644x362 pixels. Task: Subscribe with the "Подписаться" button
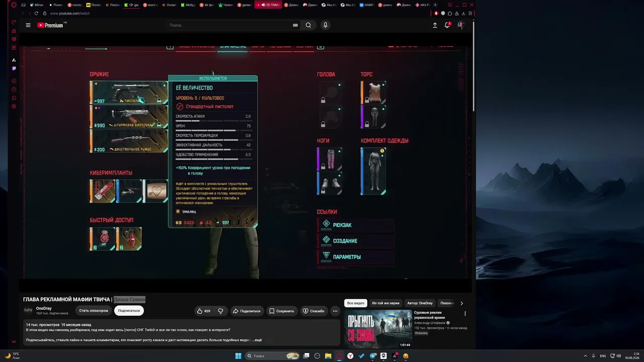coord(129,311)
